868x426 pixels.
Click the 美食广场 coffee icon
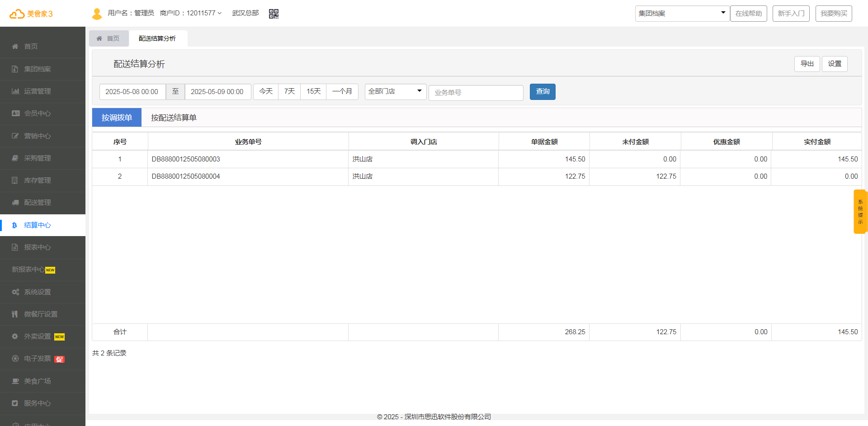pyautogui.click(x=15, y=381)
